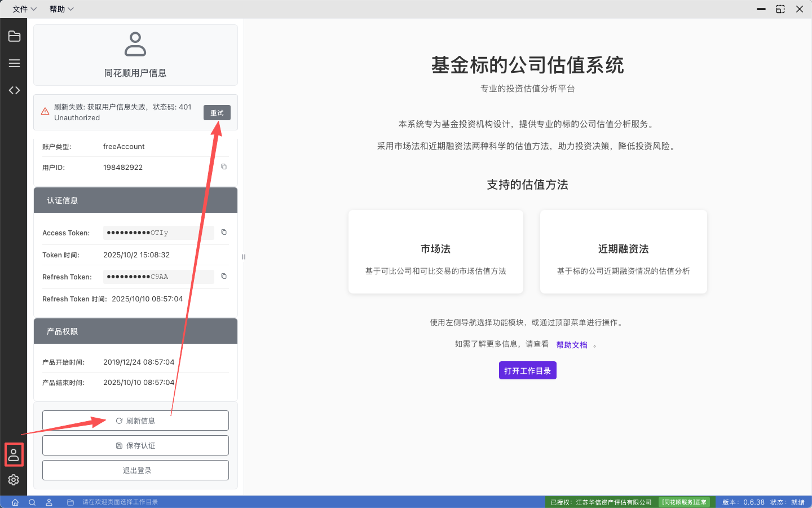Open the code brackets sidebar icon
Screen dimensions: 812x508
pos(14,90)
